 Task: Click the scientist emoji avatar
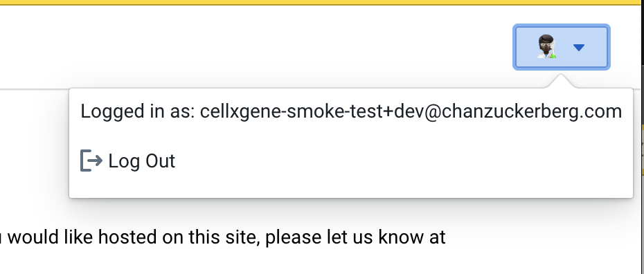(547, 46)
